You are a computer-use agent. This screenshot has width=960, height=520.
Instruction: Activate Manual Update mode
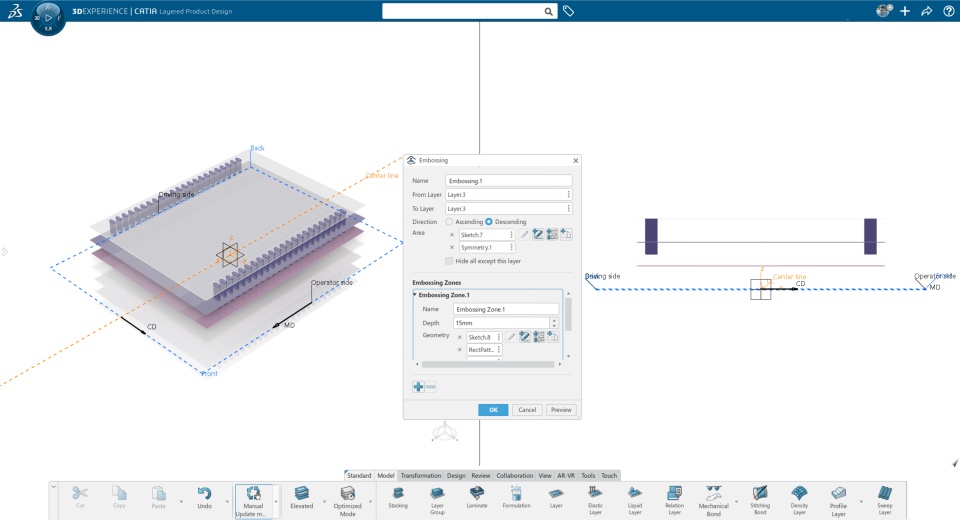point(253,500)
